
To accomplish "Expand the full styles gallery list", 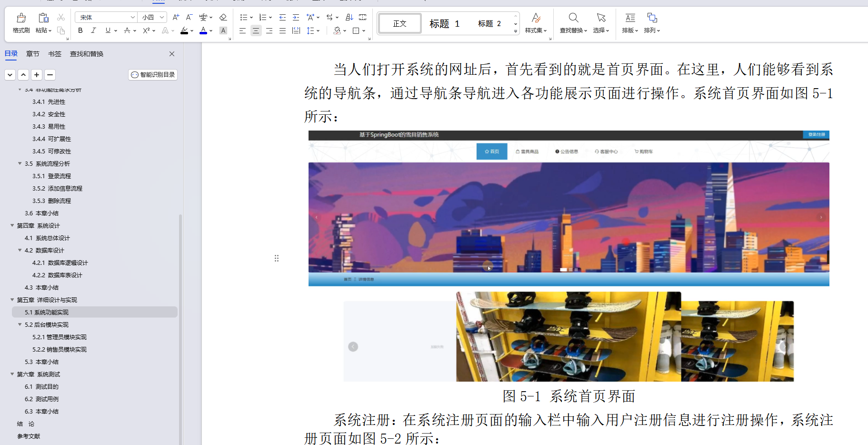I will pos(516,31).
